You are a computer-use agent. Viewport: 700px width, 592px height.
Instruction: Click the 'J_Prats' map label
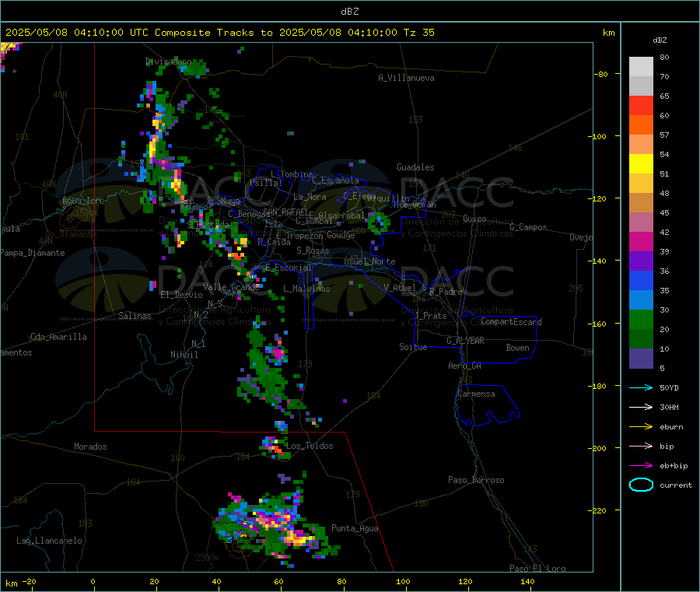(430, 315)
